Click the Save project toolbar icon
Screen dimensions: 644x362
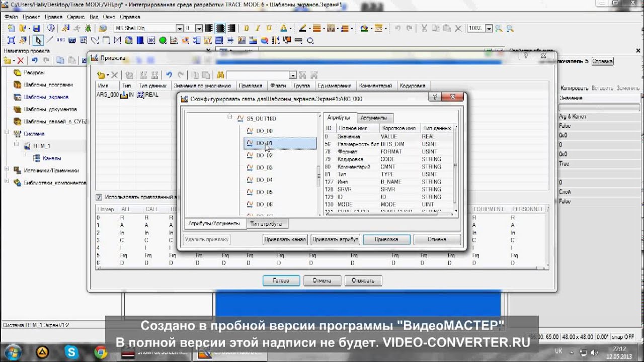pyautogui.click(x=37, y=28)
